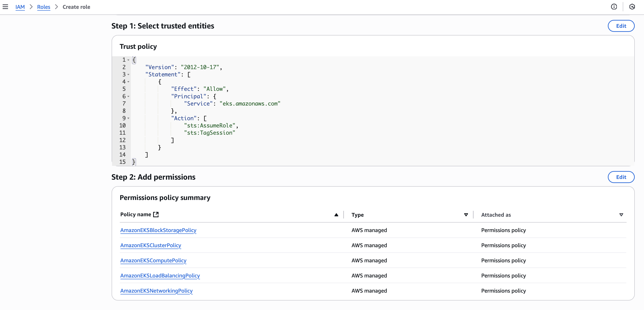Click the Policy name column header
The height and width of the screenshot is (310, 644).
click(136, 214)
